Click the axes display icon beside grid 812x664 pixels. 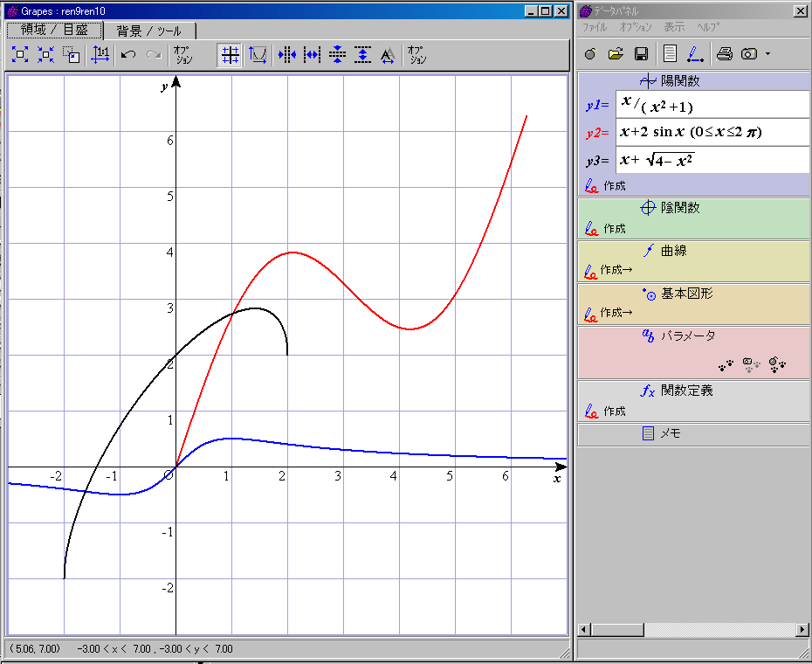pos(258,54)
